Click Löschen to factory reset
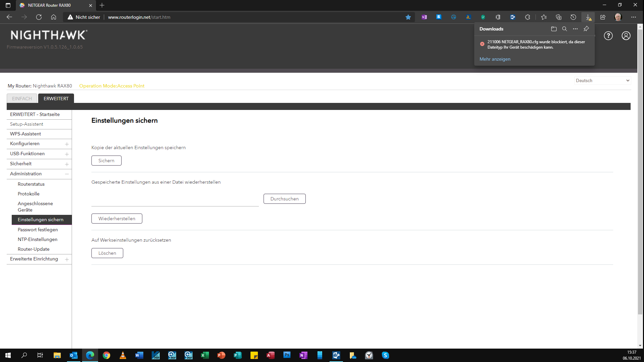This screenshot has height=362, width=644. coord(107,253)
